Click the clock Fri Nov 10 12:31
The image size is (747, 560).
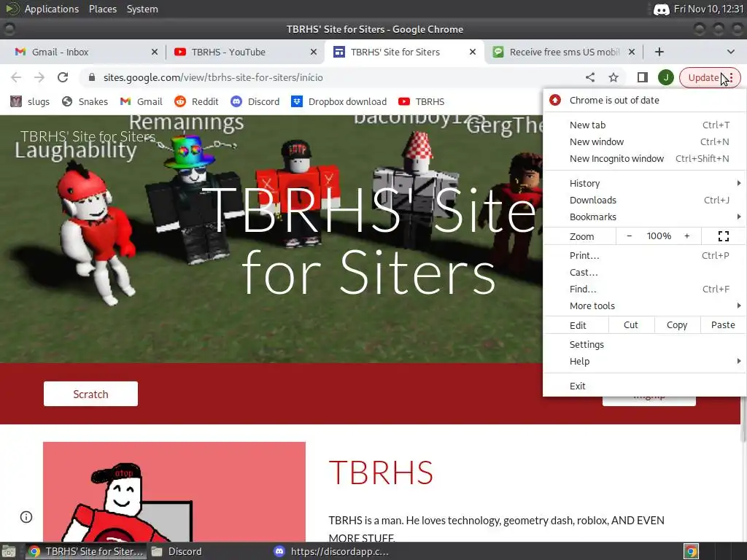(708, 9)
